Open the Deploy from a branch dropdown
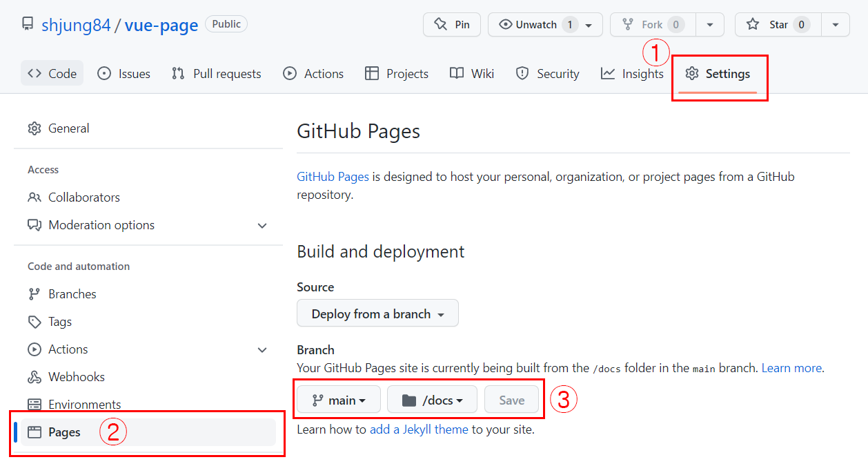868x464 pixels. [377, 313]
